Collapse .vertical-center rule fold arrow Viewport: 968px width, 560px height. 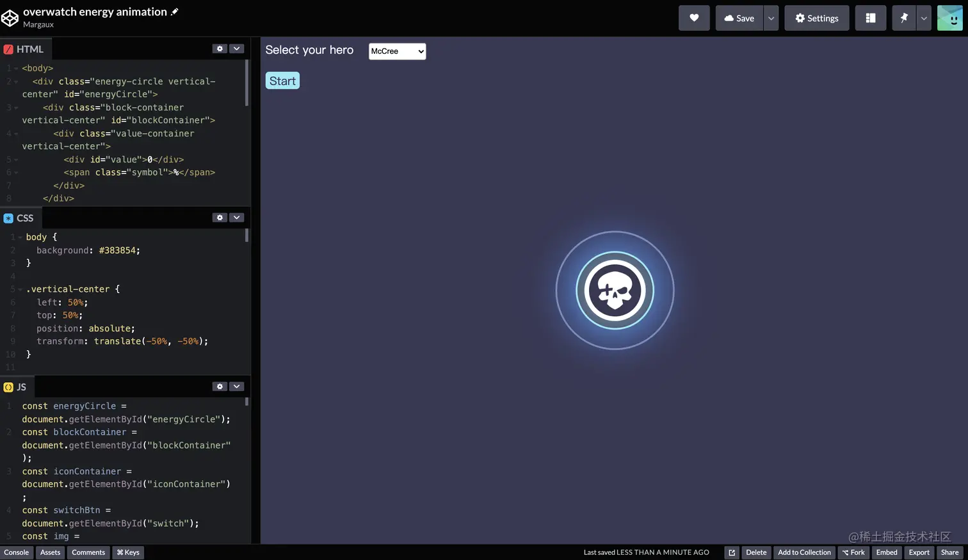tap(20, 289)
